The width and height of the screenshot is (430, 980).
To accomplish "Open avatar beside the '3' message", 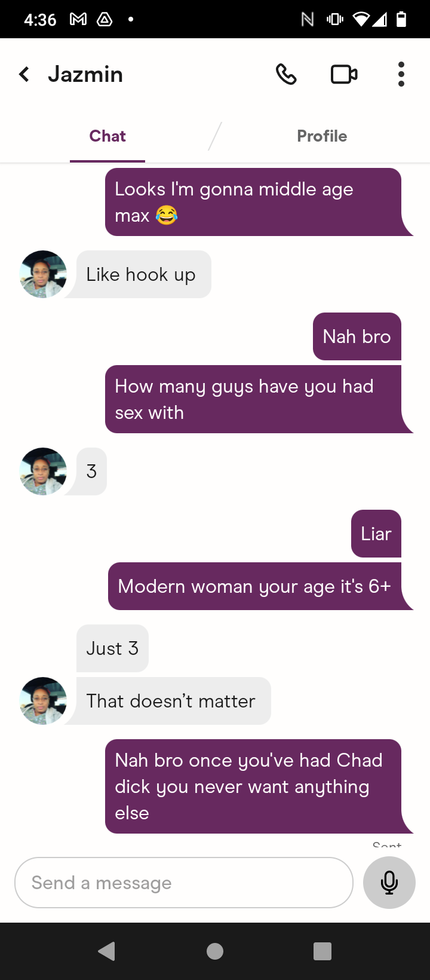I will coord(43,471).
